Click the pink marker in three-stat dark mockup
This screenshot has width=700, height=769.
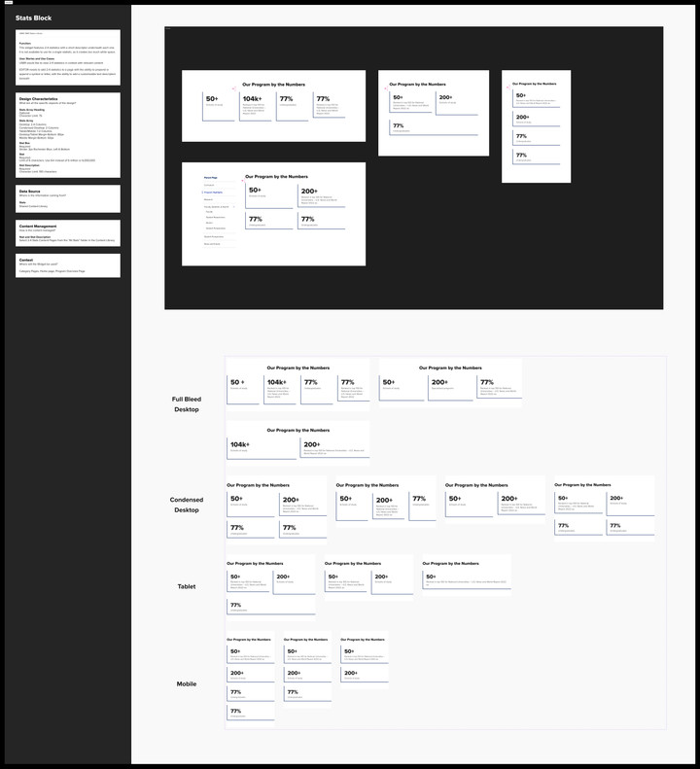click(386, 88)
